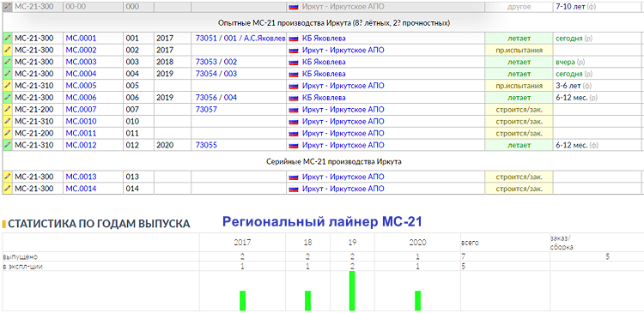Click the Russian flag icon in MC.0001 row
This screenshot has height=313, width=644.
coord(294,39)
